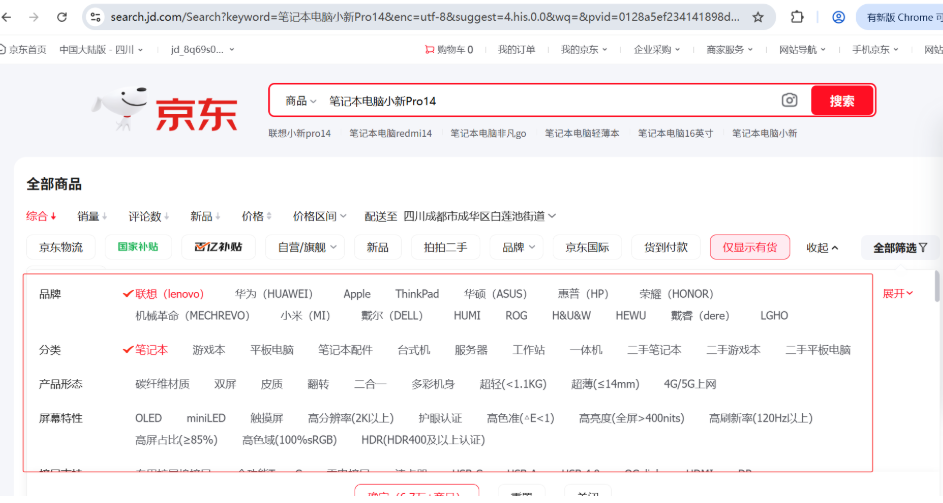This screenshot has height=503, width=943.
Task: Expand the 手机京东 menu
Action: pos(874,49)
